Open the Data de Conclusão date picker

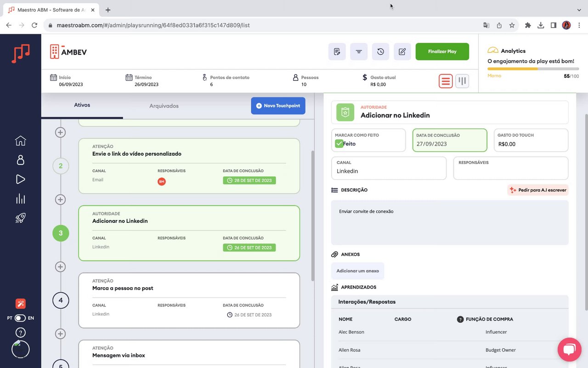pyautogui.click(x=450, y=140)
